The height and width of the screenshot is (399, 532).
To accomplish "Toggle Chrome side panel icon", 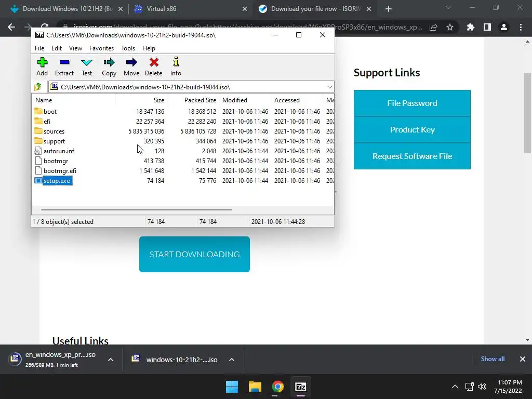I will coord(487,27).
